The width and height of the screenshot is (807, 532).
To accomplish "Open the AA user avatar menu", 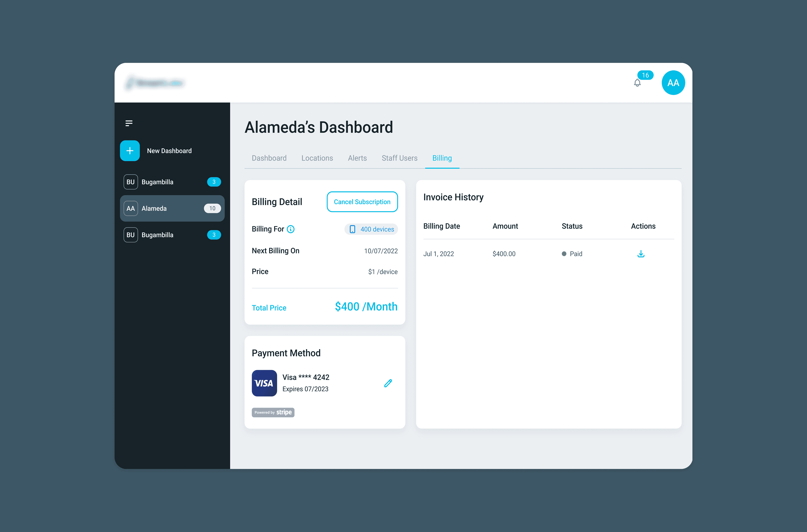I will pos(673,83).
